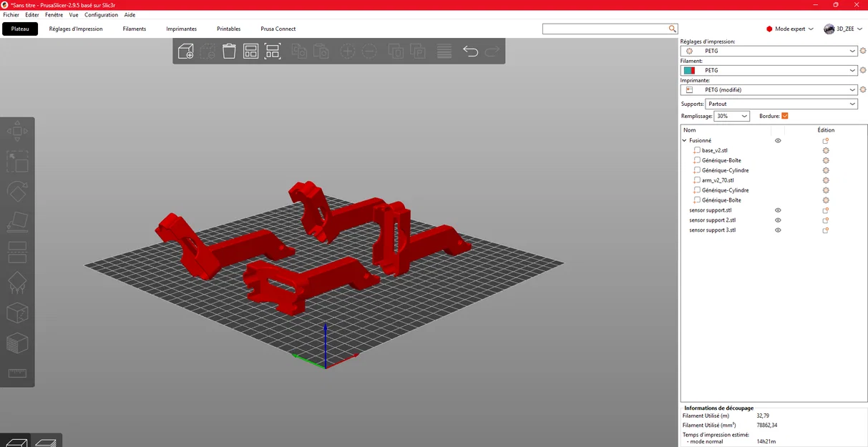Viewport: 868px width, 447px height.
Task: Open print settings preset gear icon
Action: (863, 51)
